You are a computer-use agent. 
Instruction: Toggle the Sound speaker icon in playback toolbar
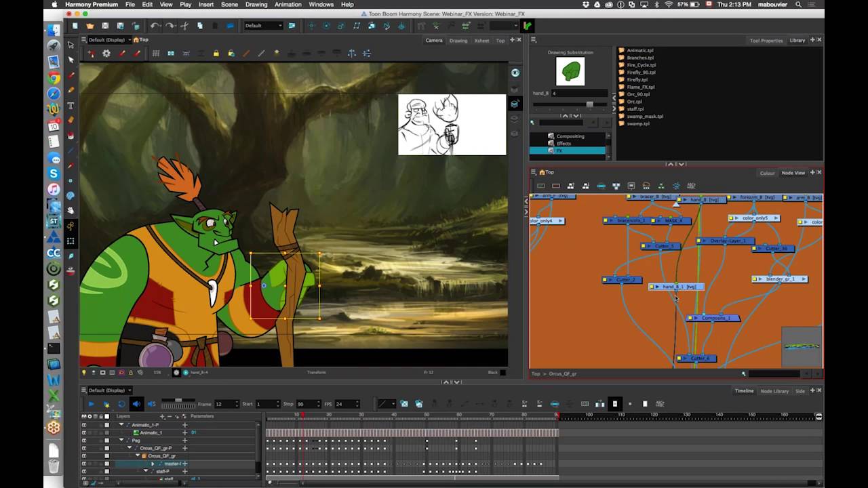tap(136, 404)
